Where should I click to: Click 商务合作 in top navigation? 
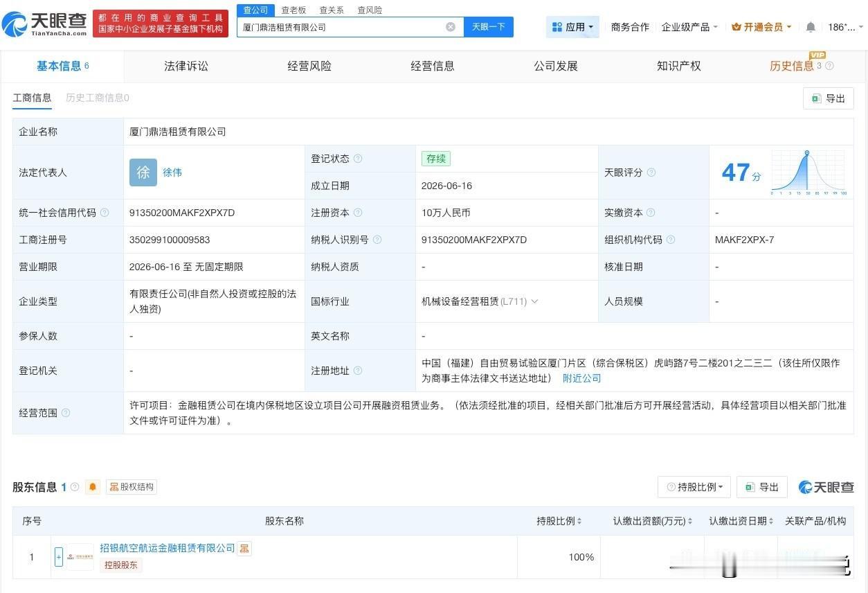630,27
